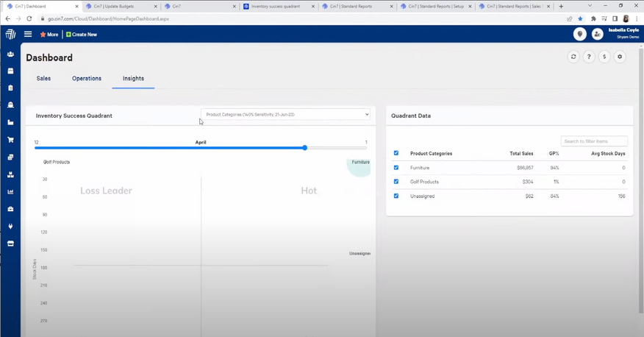Screen dimensions: 644x337
Task: Open the reports chart sidebar icon
Action: point(10,192)
